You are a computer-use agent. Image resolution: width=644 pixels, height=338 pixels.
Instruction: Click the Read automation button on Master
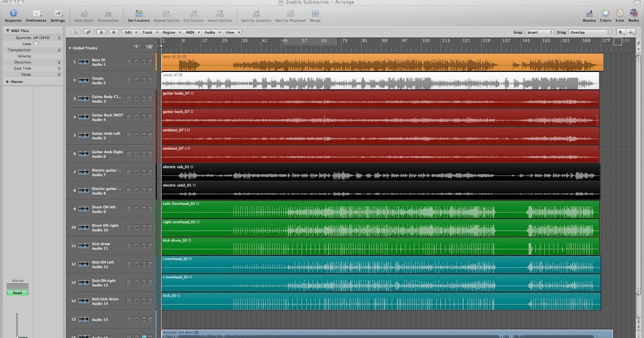point(17,292)
